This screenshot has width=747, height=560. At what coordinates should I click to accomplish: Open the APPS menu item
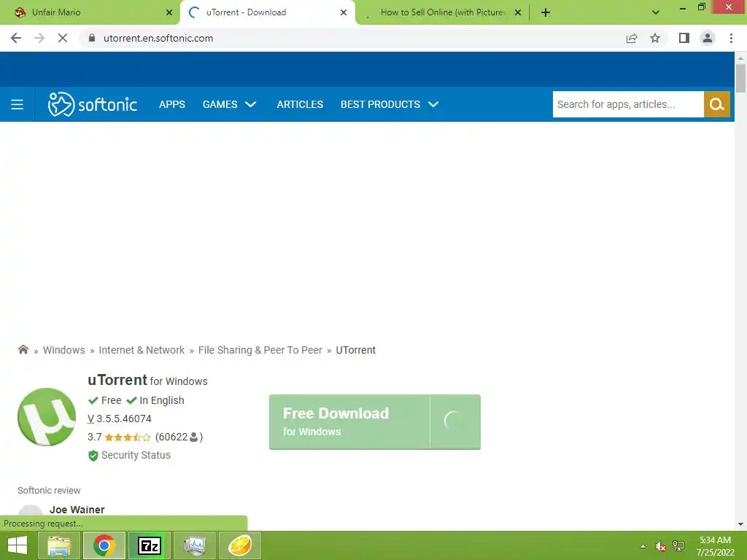click(172, 104)
